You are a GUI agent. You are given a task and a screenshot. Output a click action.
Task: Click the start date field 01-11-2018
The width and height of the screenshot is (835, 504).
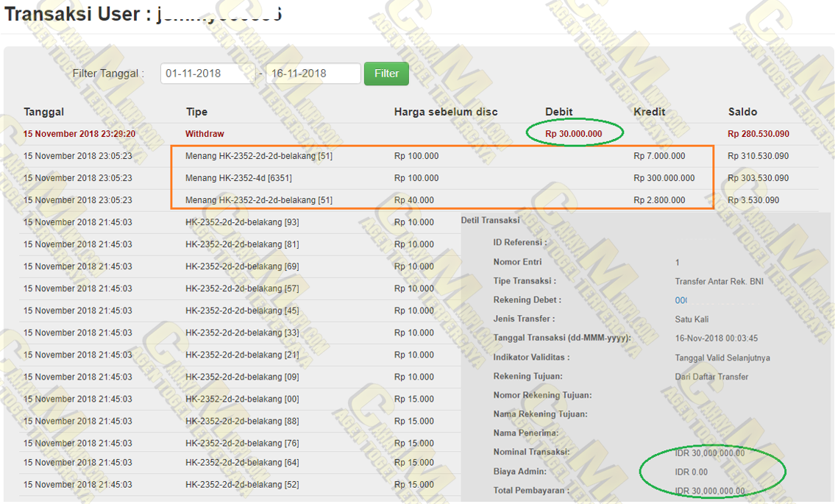[x=207, y=74]
